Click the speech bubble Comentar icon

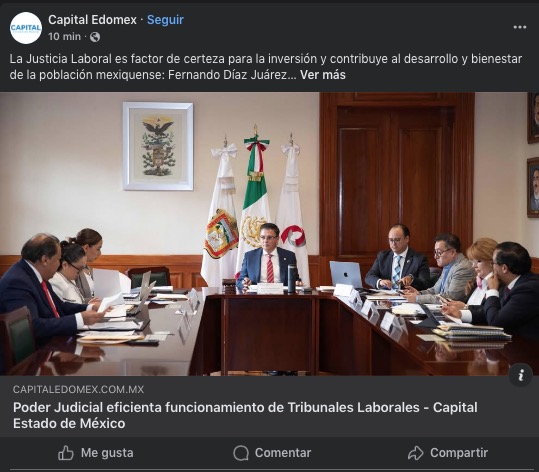pos(241,453)
